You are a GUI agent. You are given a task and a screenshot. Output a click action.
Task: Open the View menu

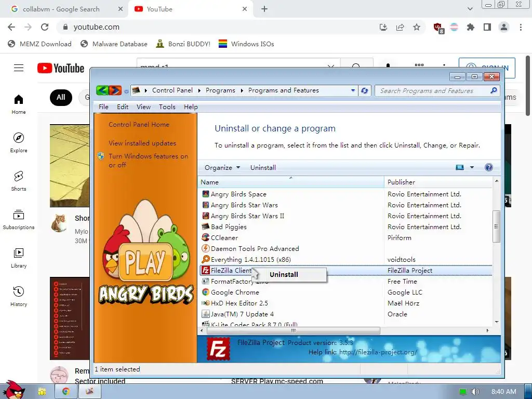(x=143, y=107)
